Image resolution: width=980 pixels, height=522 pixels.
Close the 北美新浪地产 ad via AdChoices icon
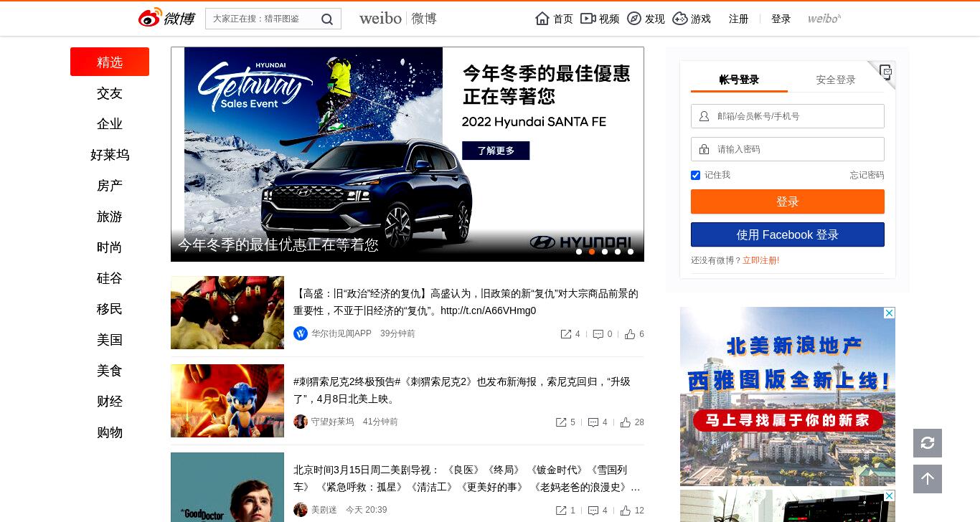point(889,313)
